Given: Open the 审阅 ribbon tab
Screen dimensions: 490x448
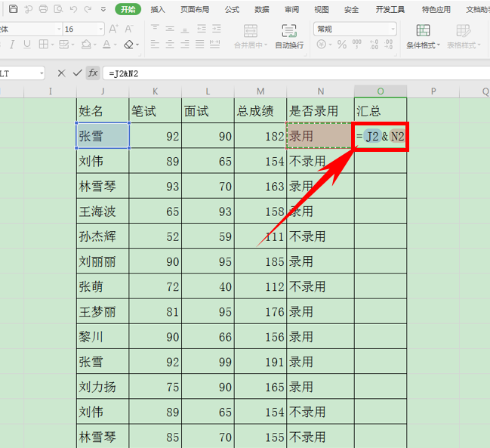Looking at the screenshot, I should (x=291, y=9).
